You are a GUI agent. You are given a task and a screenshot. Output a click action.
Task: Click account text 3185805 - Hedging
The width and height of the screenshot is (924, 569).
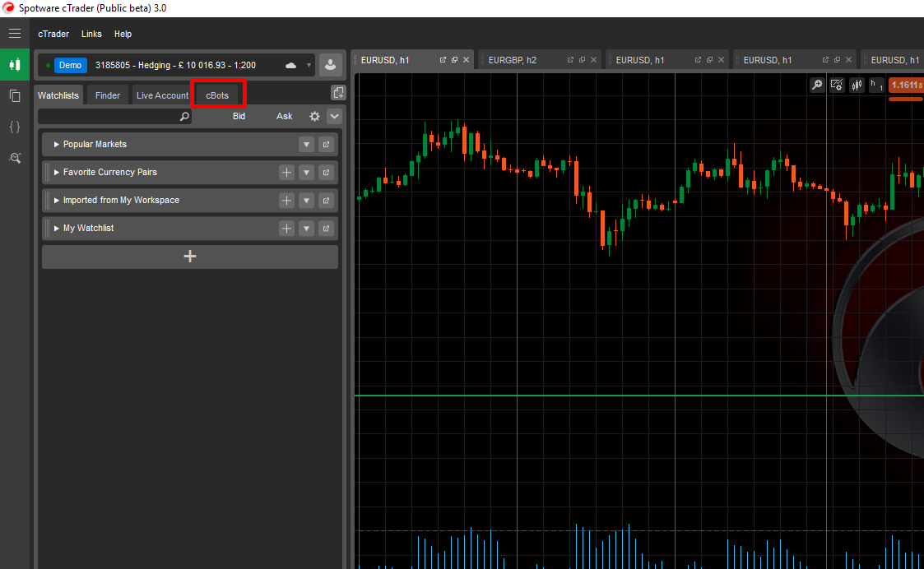coord(132,66)
